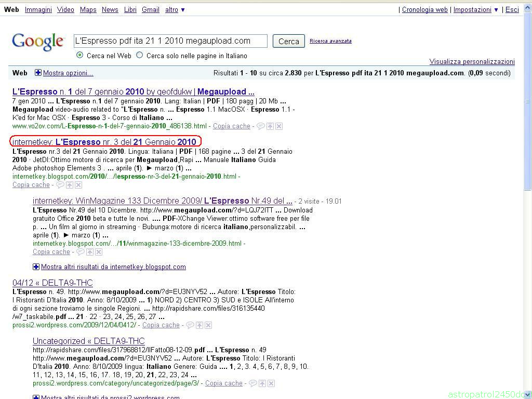This screenshot has height=399, width=532.
Task: Click comment icon for prossi2 uncategorized/page/3 result
Action: (x=253, y=383)
